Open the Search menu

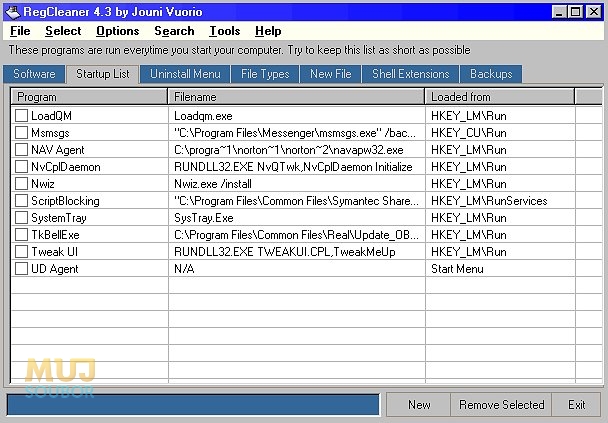174,31
